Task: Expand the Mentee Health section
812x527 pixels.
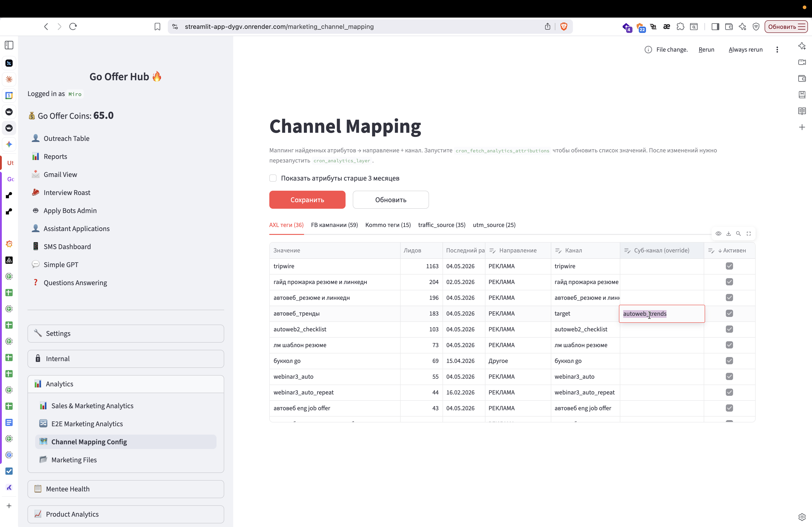Action: click(126, 489)
